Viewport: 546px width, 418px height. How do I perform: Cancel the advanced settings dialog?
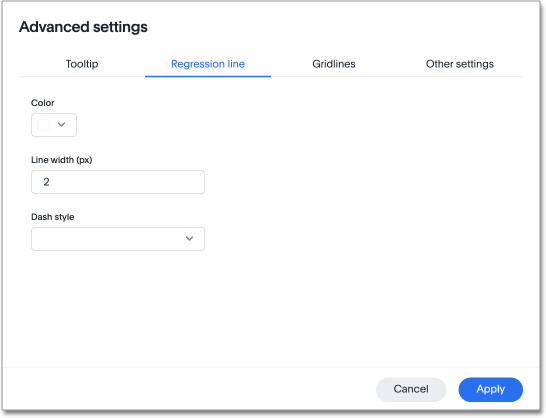(x=411, y=389)
